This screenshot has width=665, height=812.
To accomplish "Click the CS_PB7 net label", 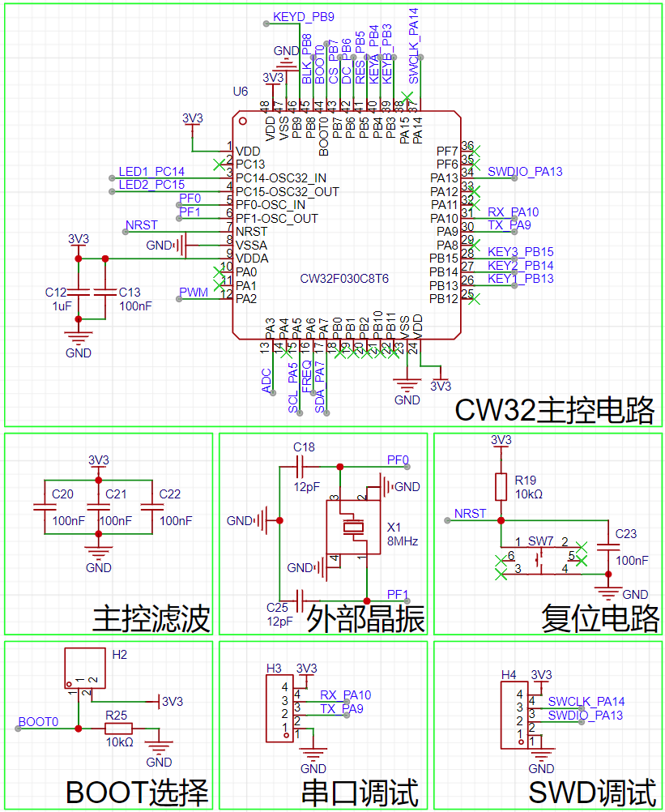I will pyautogui.click(x=333, y=61).
